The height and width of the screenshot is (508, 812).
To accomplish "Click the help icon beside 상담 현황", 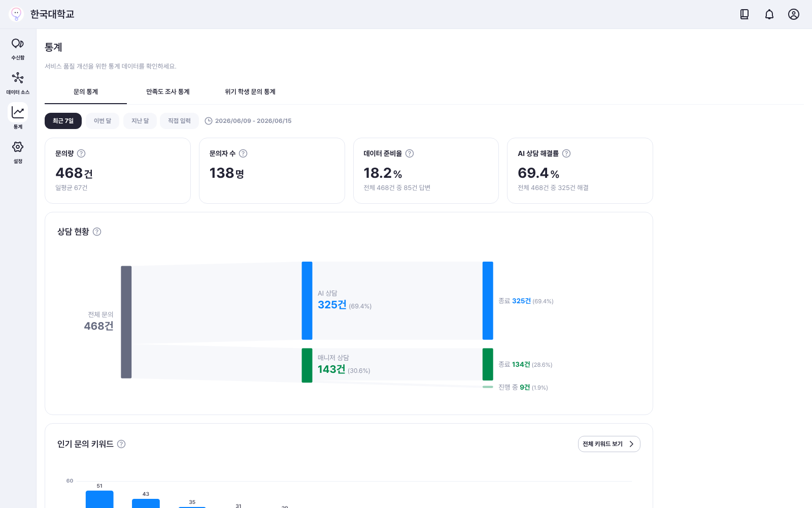I will 97,232.
